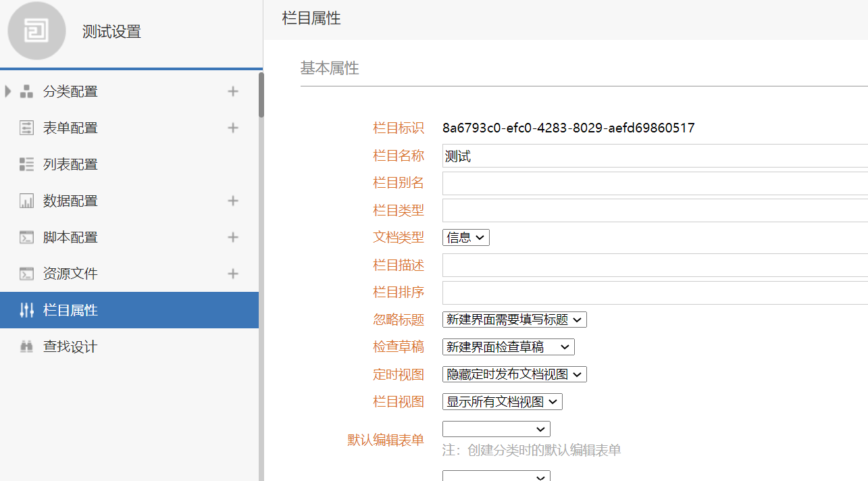Image resolution: width=868 pixels, height=481 pixels.
Task: Expand the 分类配置 tree arrow
Action: tap(8, 91)
